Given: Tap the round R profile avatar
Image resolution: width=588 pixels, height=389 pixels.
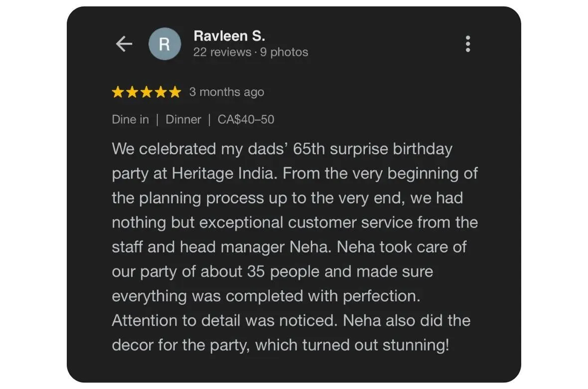Looking at the screenshot, I should click(x=164, y=44).
